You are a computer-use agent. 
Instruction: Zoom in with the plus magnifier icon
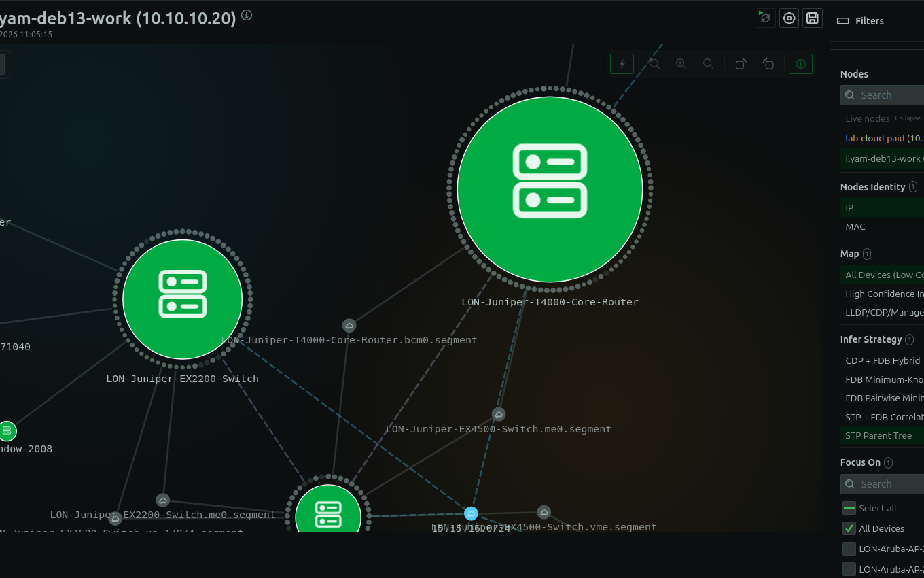[x=681, y=64]
